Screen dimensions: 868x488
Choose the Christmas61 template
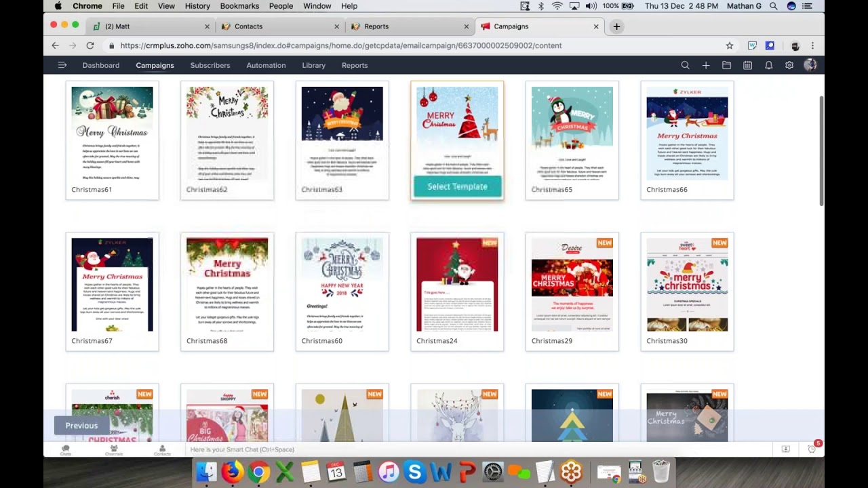tap(112, 140)
